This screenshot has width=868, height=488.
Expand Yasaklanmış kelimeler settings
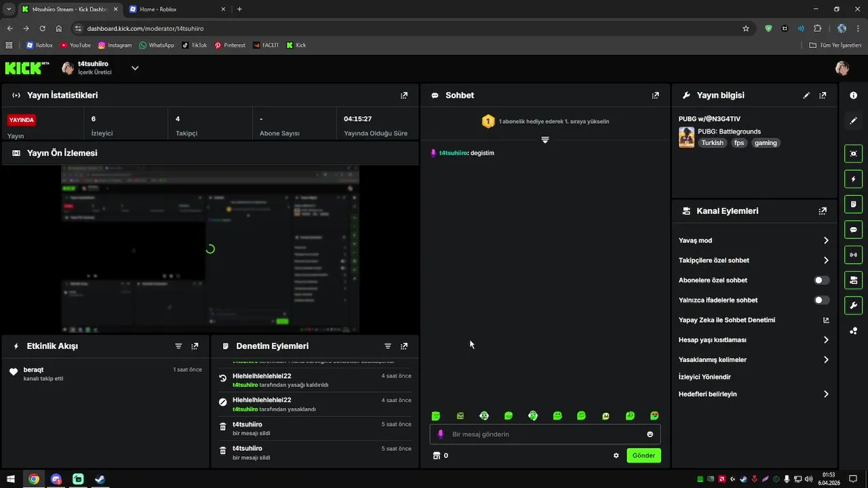coord(826,360)
